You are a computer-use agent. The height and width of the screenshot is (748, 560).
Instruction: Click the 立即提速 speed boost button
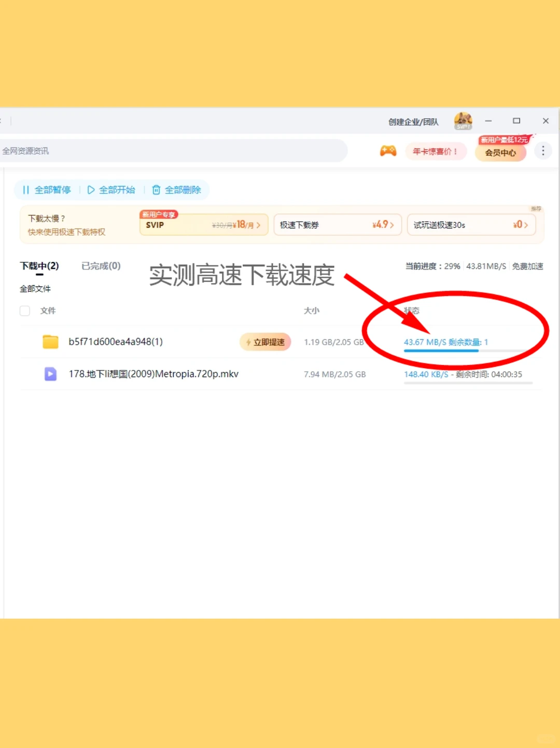265,342
